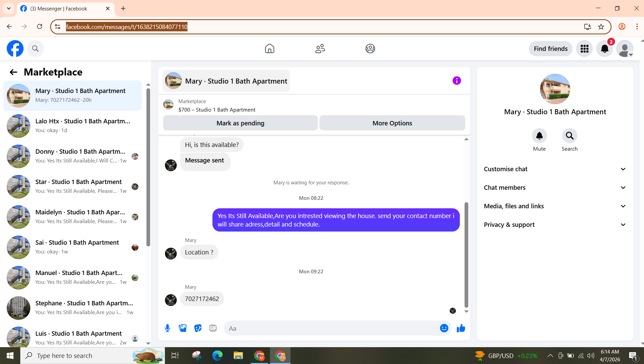Open new browser tab plus button
644x364 pixels.
click(x=123, y=8)
